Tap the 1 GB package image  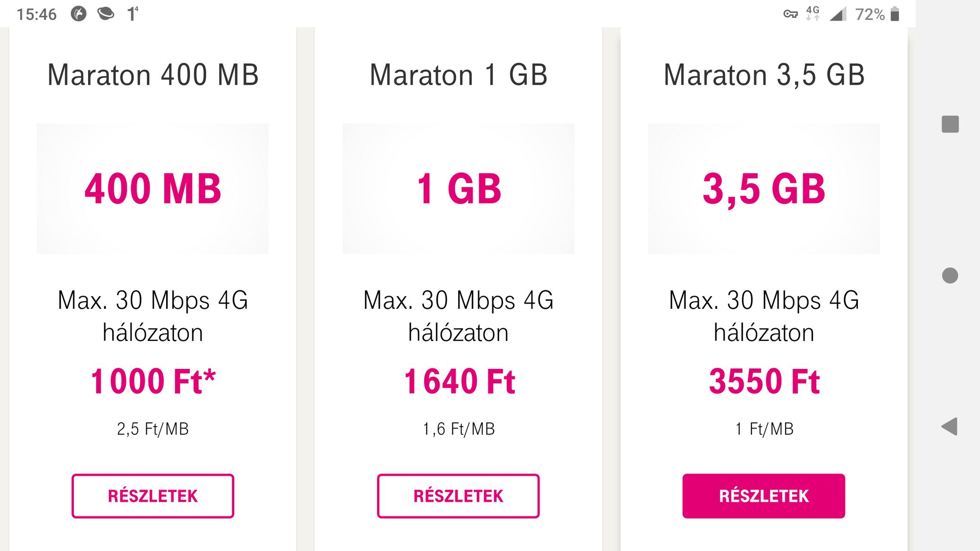[459, 189]
